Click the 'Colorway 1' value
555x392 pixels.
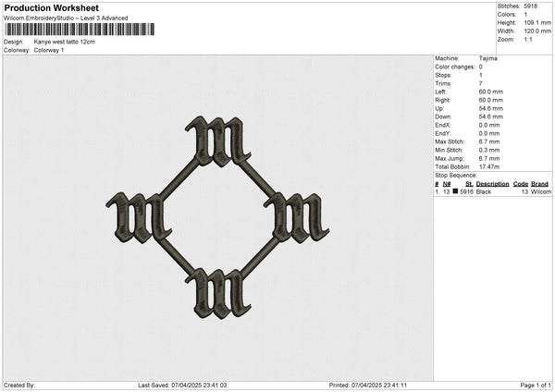pos(49,50)
